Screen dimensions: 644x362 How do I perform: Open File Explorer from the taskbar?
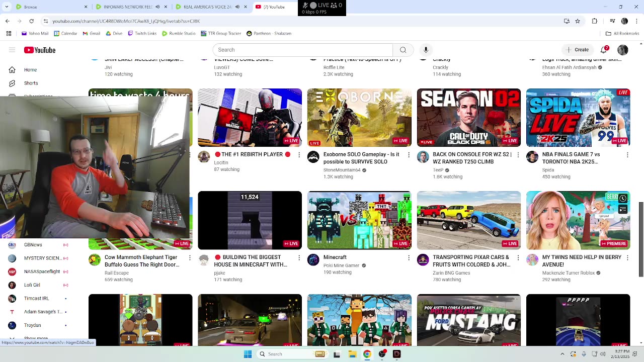353,354
